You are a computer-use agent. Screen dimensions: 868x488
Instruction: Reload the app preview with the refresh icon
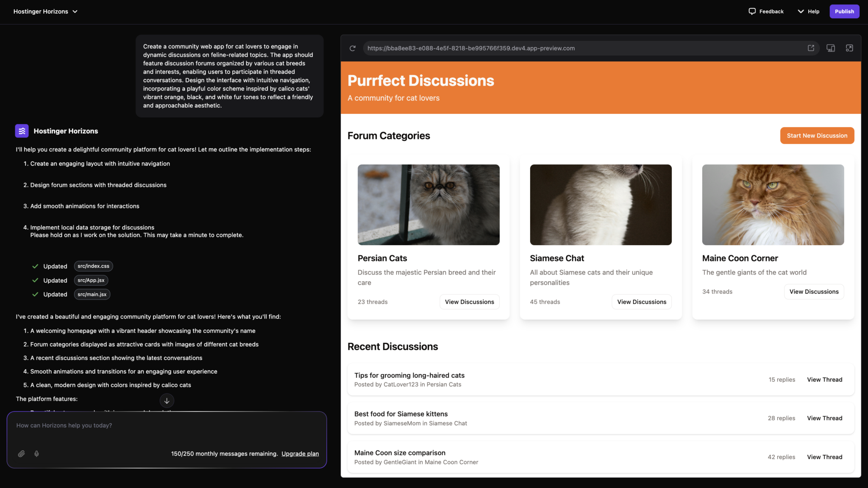(x=352, y=48)
